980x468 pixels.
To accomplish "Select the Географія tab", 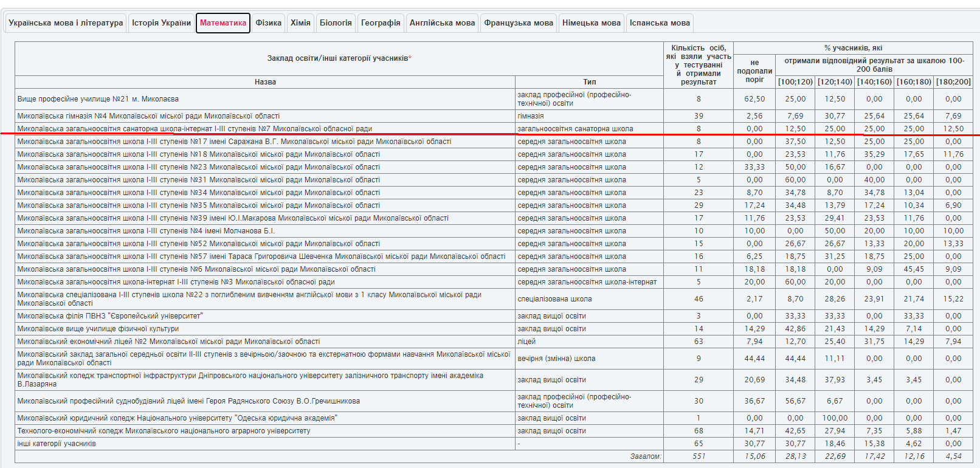I will point(381,23).
